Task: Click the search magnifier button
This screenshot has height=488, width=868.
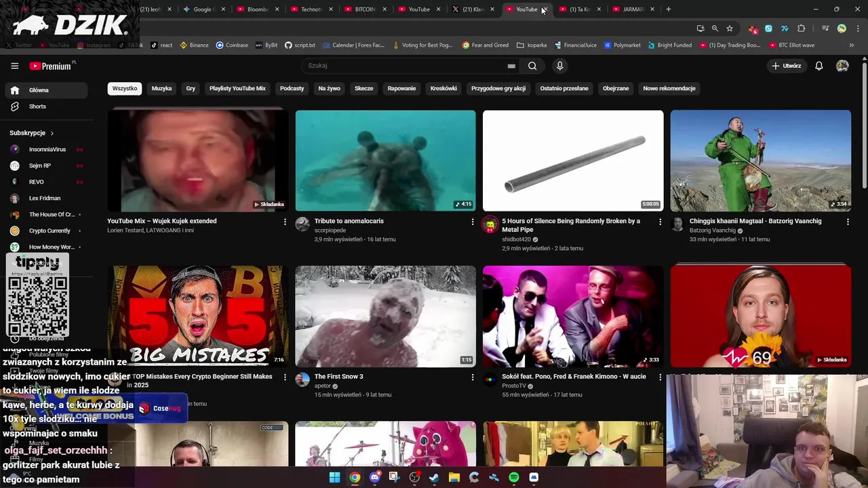Action: coord(532,66)
